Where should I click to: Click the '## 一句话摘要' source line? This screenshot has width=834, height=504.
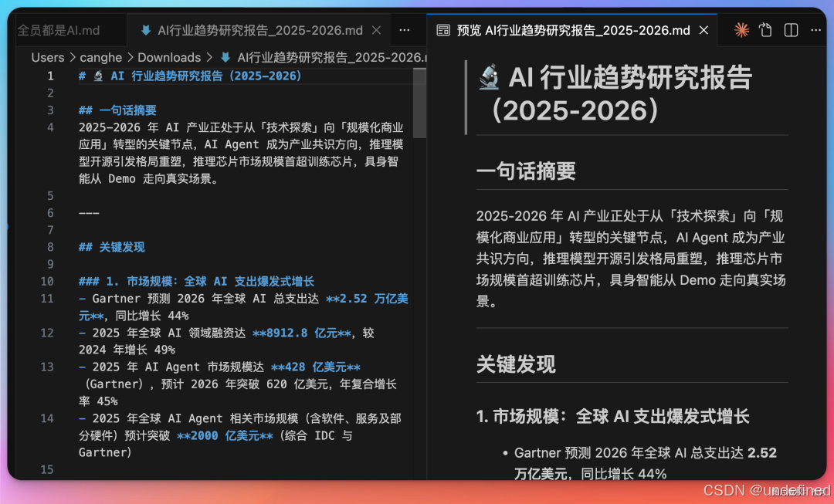pos(117,110)
